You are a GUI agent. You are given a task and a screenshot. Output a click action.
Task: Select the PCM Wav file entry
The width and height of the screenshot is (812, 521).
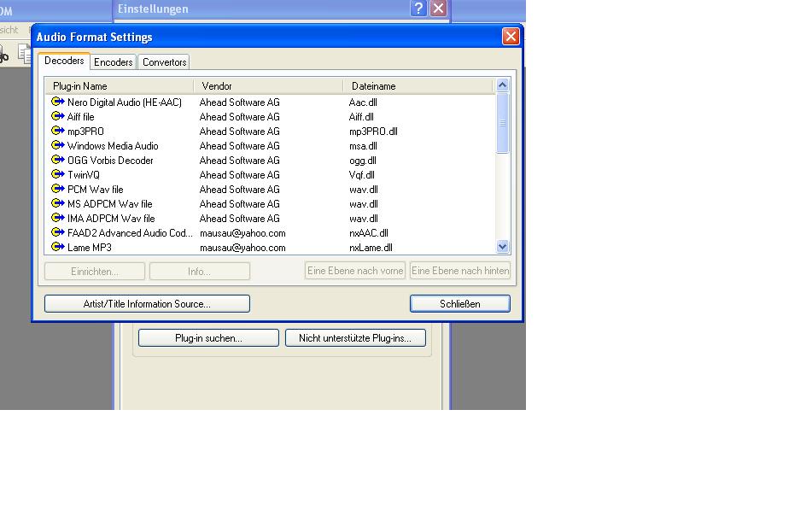click(96, 189)
